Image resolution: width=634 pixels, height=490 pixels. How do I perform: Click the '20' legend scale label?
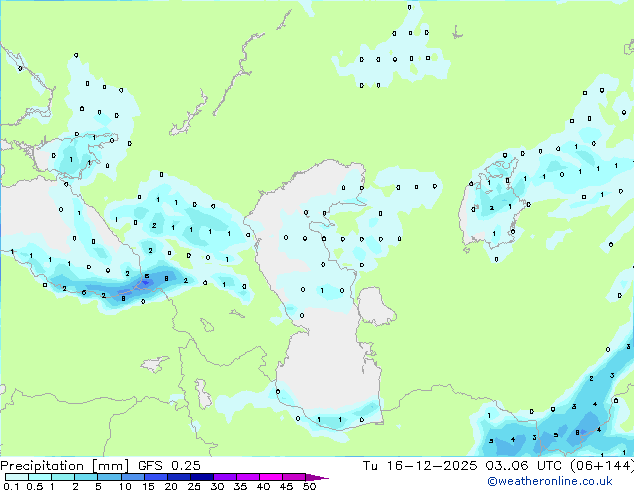[x=171, y=486]
